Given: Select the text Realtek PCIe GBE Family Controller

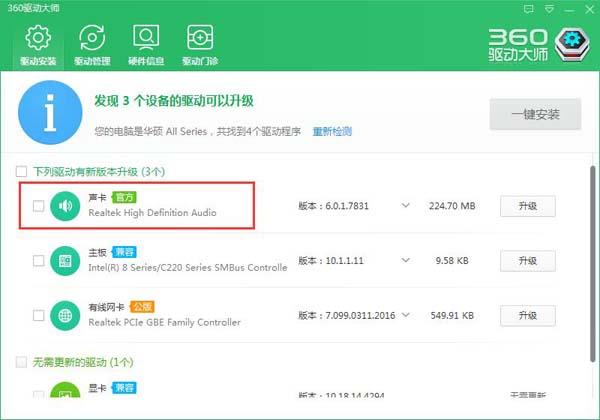Looking at the screenshot, I should coord(165,322).
